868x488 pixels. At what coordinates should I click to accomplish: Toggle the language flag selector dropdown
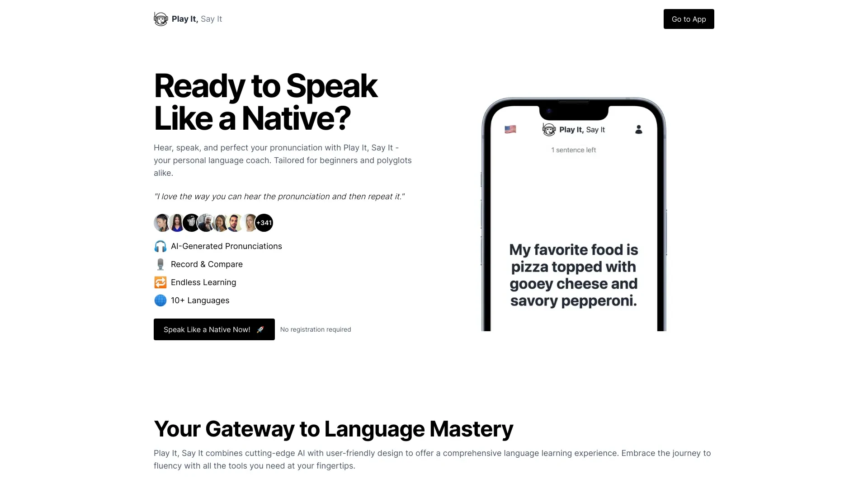click(509, 130)
